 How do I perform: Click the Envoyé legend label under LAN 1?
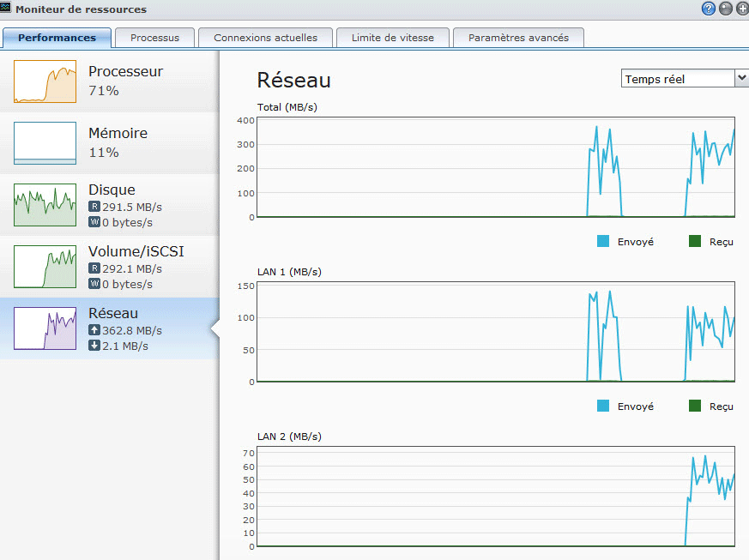(635, 406)
